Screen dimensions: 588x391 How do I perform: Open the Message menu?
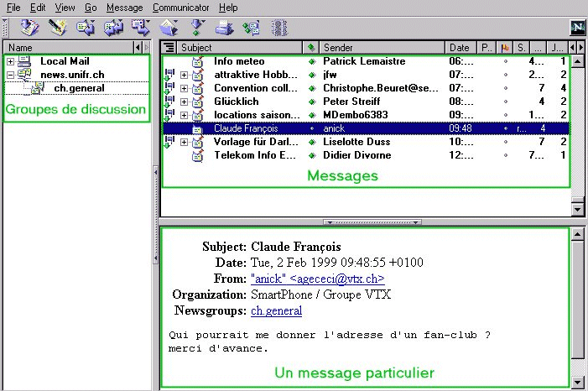point(124,8)
